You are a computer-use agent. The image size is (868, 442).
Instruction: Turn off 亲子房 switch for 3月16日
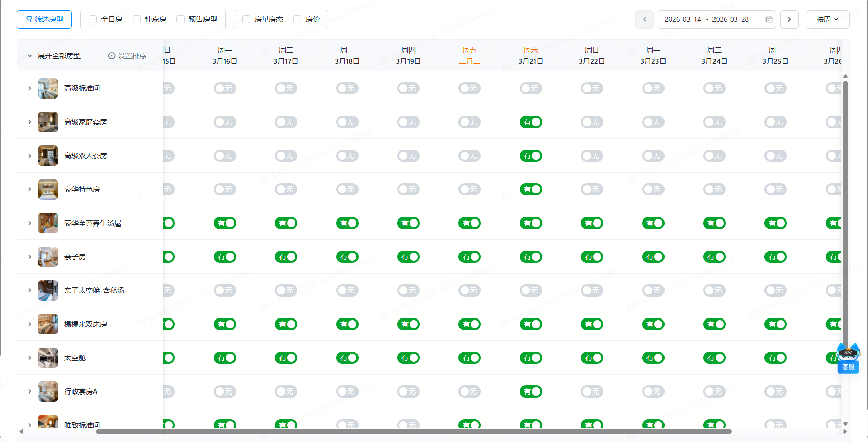[x=224, y=257]
